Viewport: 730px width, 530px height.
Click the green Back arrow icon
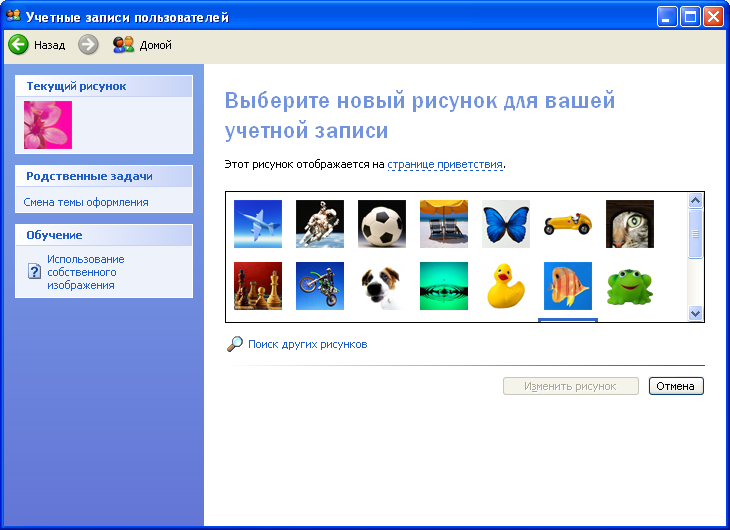point(19,45)
